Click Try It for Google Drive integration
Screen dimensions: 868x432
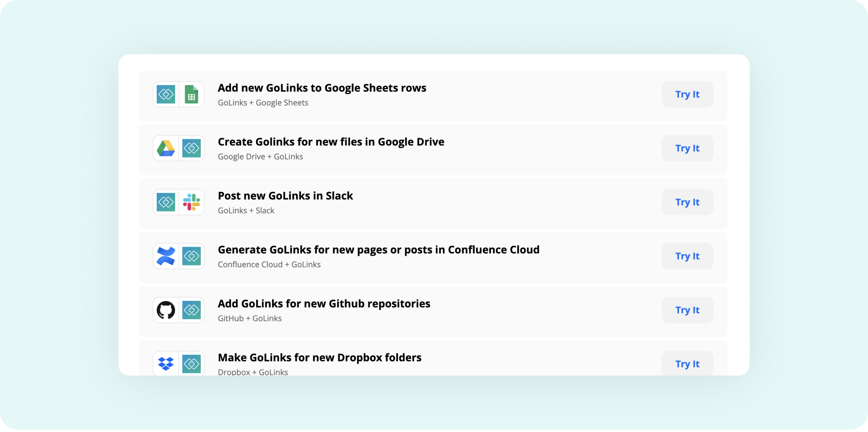pyautogui.click(x=687, y=148)
